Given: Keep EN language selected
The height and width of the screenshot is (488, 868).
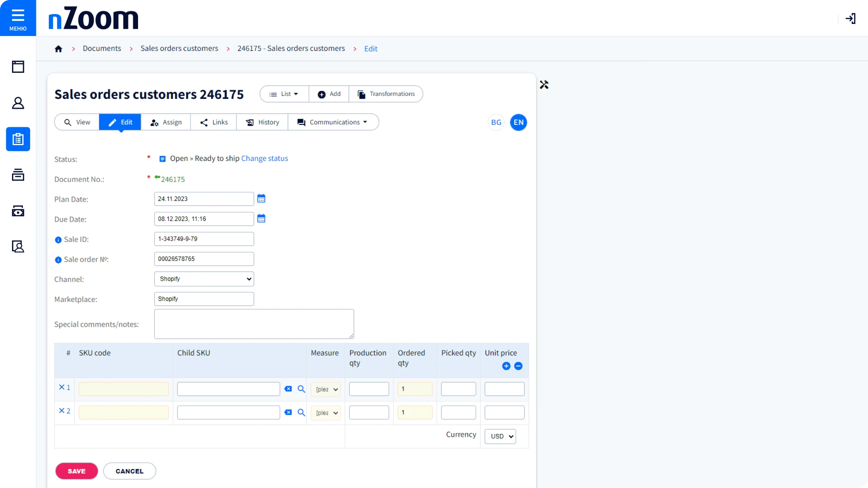Looking at the screenshot, I should (518, 122).
